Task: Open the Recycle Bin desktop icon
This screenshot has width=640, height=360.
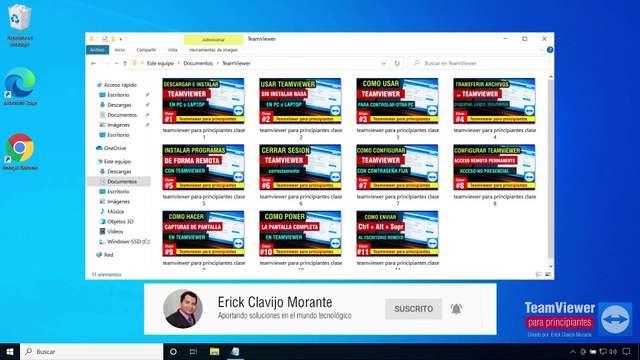Action: click(19, 24)
